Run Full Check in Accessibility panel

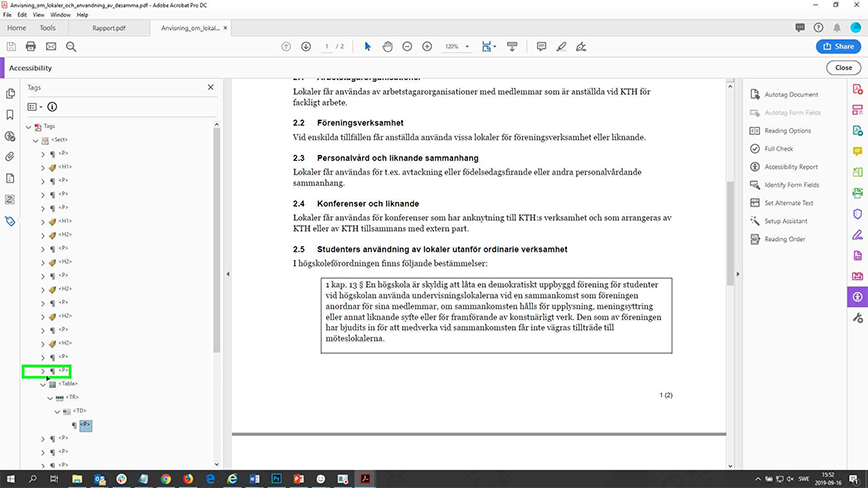coord(778,149)
